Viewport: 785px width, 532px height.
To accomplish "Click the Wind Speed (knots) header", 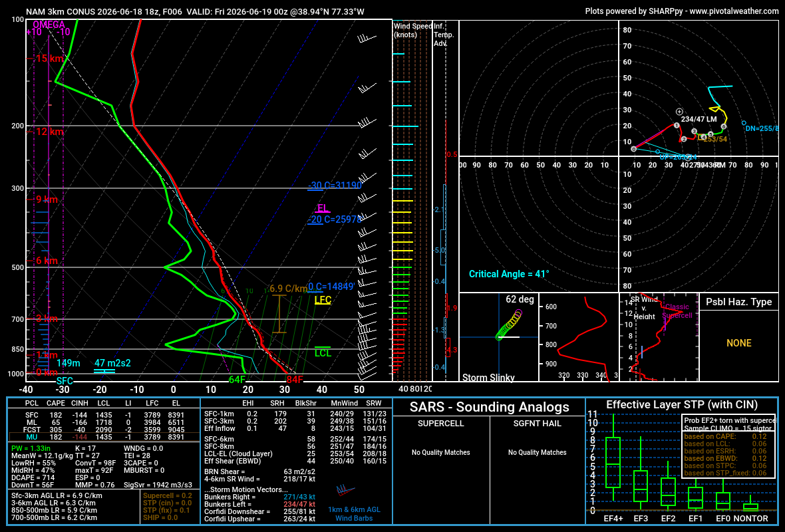I will tap(412, 31).
